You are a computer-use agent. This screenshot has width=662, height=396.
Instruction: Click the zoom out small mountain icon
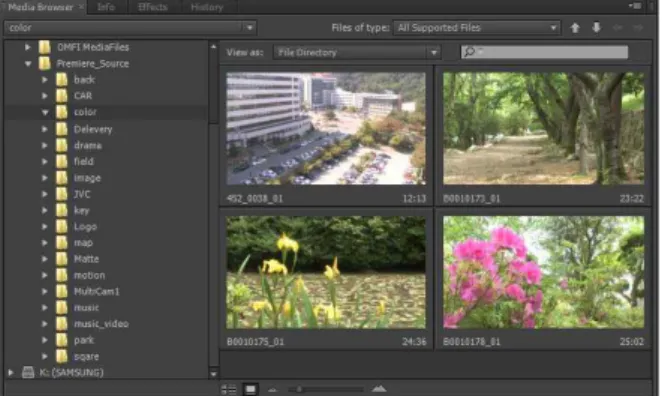273,390
